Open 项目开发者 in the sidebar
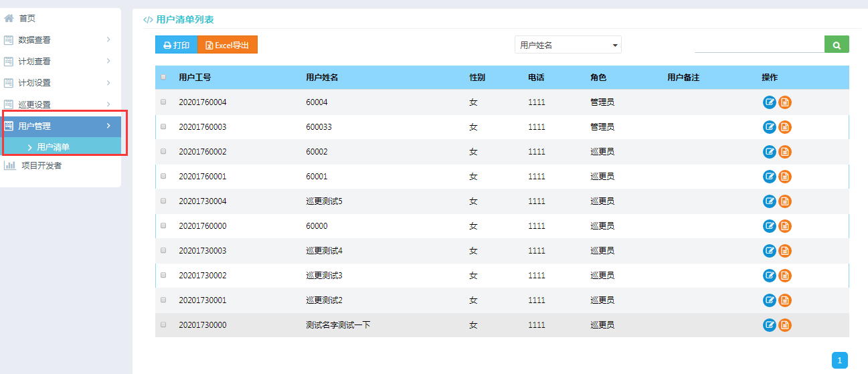 coord(41,166)
